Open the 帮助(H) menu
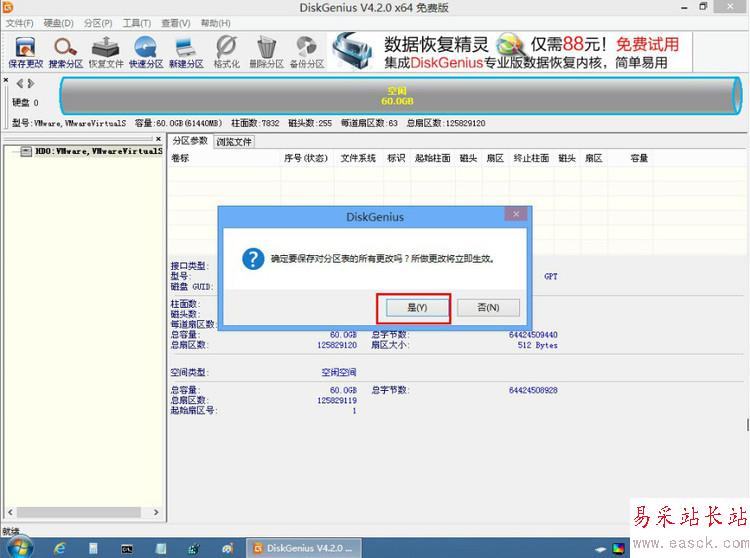 (x=215, y=23)
